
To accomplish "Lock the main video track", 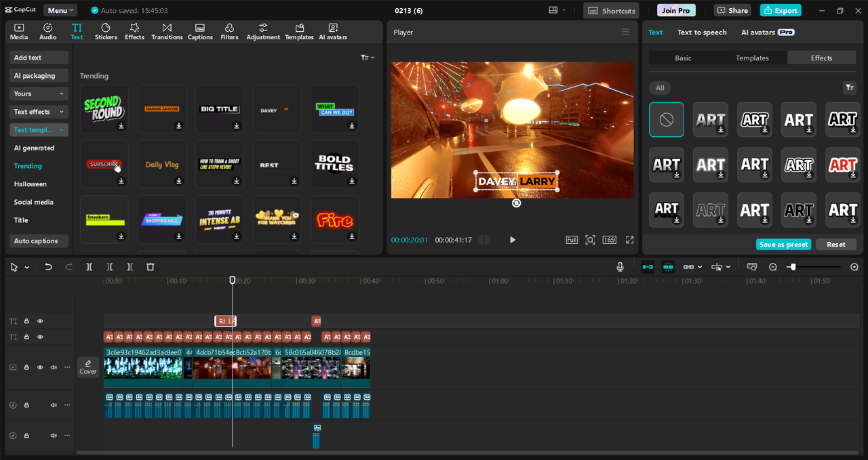I will [26, 367].
